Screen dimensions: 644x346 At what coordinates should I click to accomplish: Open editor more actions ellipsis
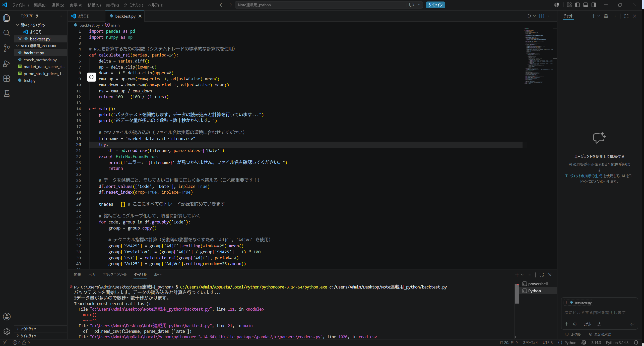pyautogui.click(x=550, y=16)
